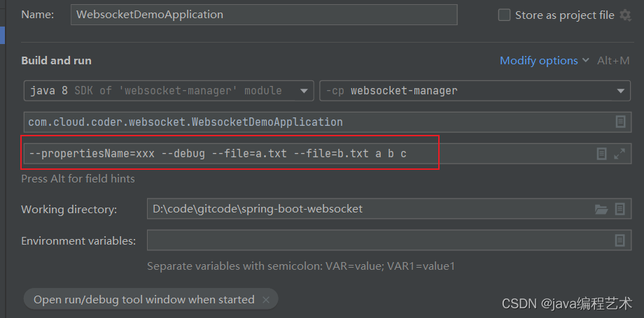
Task: Open the gear settings beside Store as project file
Action: click(625, 15)
